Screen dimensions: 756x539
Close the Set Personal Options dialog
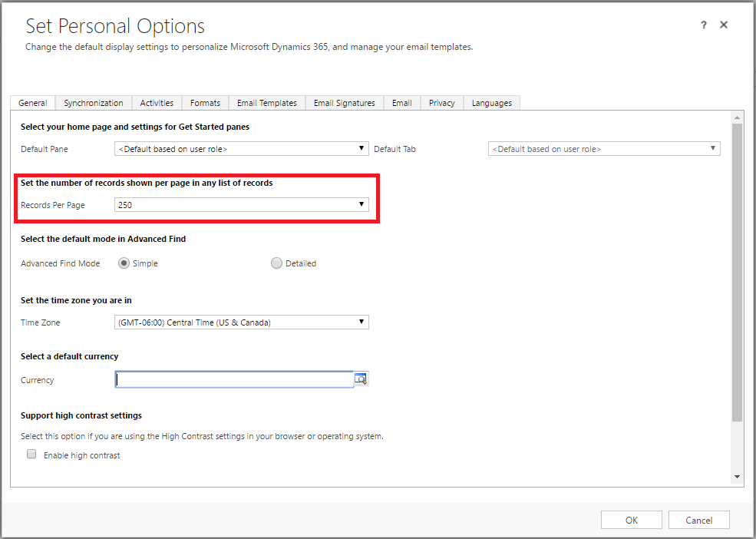click(x=724, y=25)
